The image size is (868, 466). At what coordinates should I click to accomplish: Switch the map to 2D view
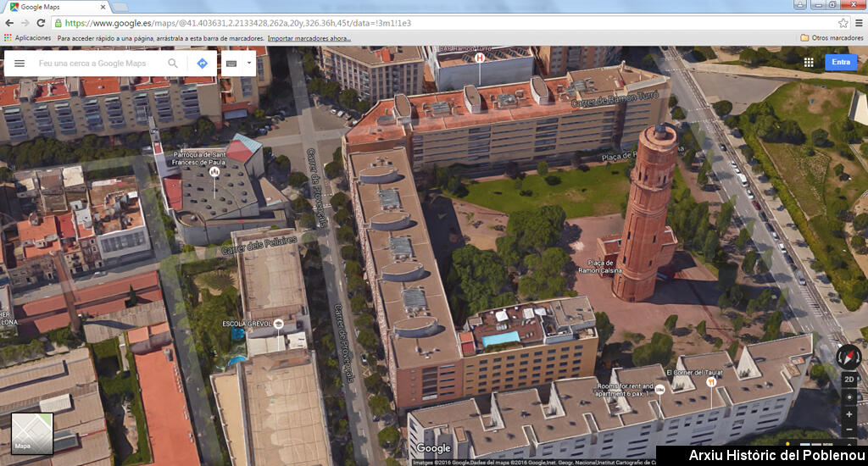click(849, 380)
